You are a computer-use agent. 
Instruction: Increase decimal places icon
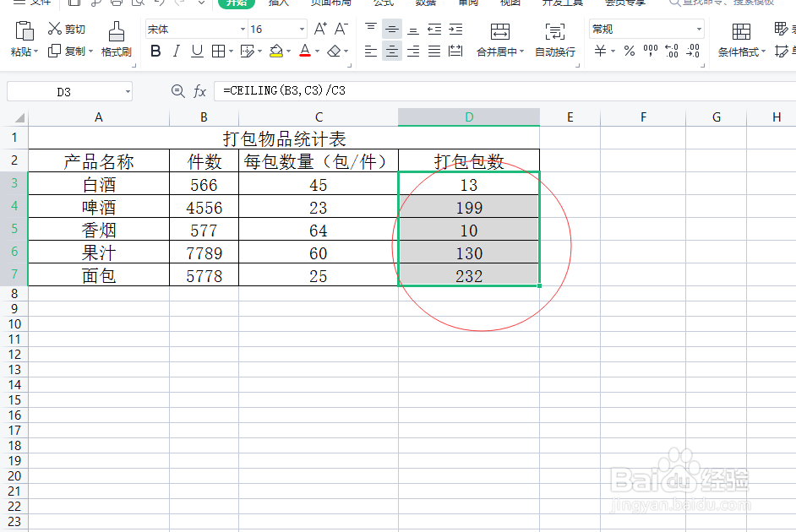pyautogui.click(x=672, y=51)
